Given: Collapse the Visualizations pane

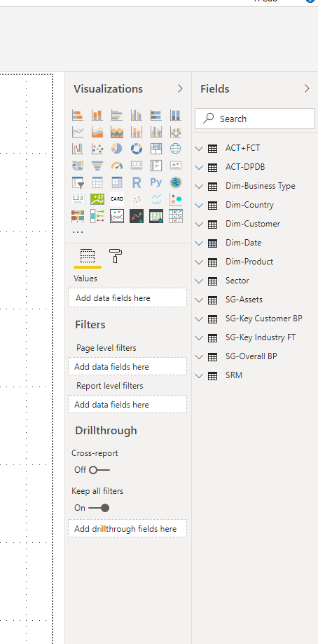Looking at the screenshot, I should [180, 88].
